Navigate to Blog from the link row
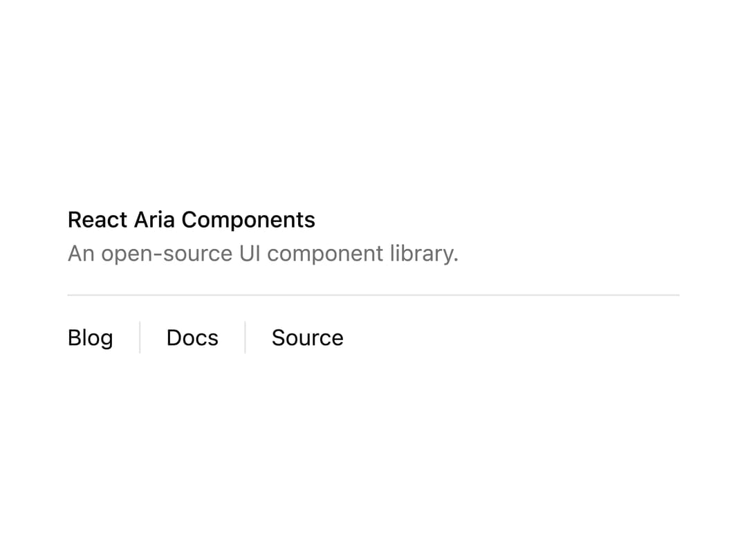Viewport: 747px width, 560px height. tap(91, 337)
